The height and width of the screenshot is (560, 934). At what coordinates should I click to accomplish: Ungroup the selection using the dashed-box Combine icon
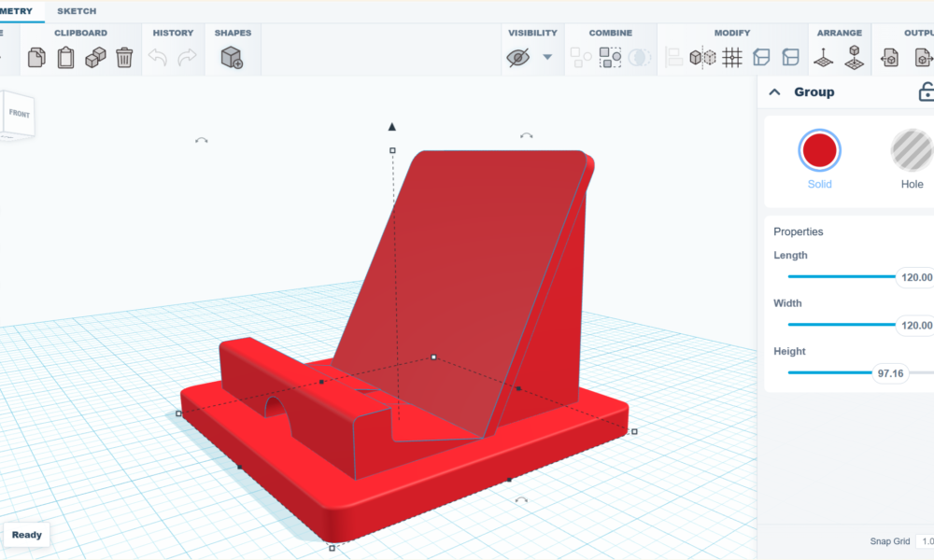click(x=610, y=58)
